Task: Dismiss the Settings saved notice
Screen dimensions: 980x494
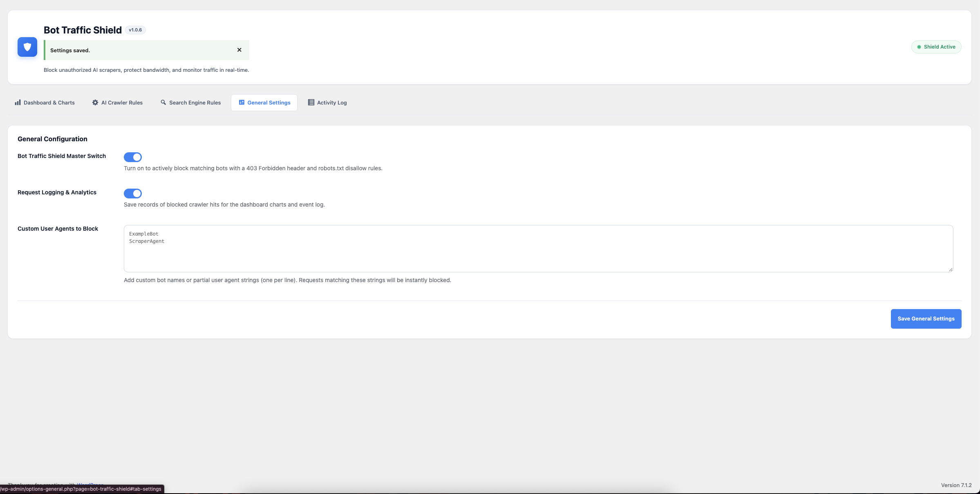Action: [x=239, y=50]
